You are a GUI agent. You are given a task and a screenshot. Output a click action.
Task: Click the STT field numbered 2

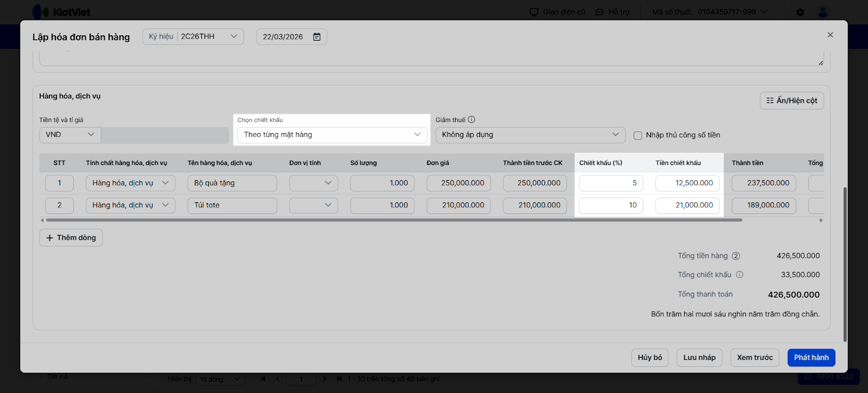tap(59, 205)
